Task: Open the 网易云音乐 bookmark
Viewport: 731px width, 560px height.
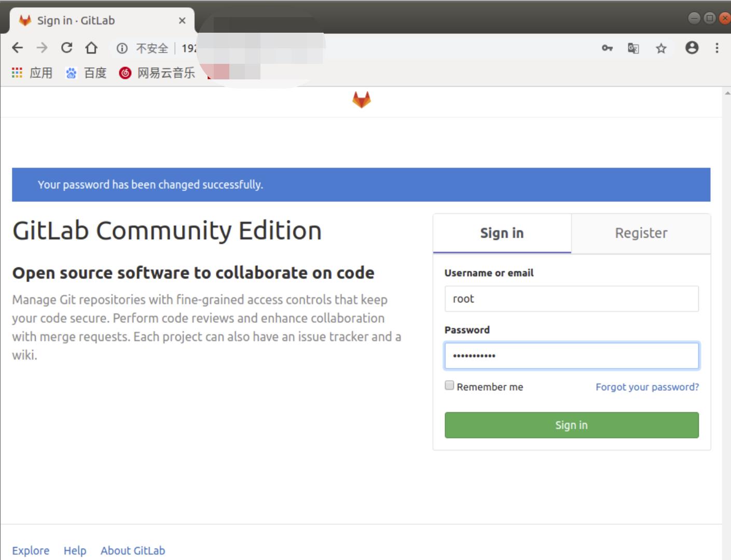Action: [x=157, y=73]
